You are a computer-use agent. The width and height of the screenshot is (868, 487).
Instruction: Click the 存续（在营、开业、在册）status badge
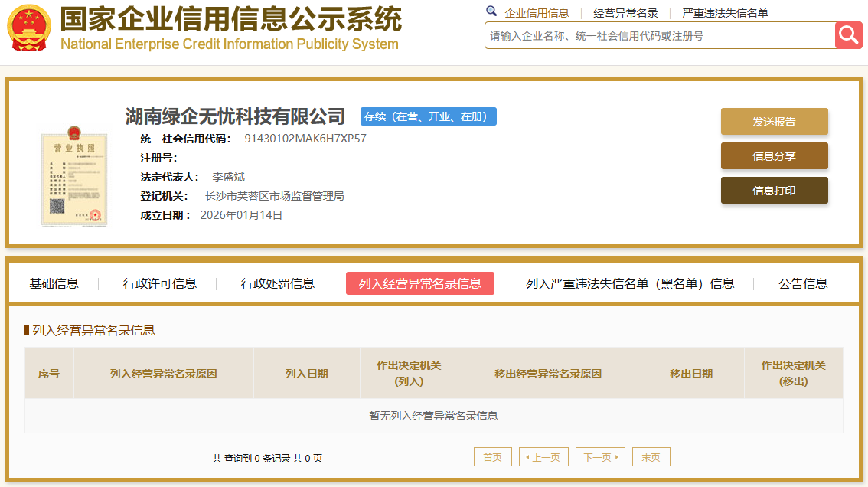(428, 116)
